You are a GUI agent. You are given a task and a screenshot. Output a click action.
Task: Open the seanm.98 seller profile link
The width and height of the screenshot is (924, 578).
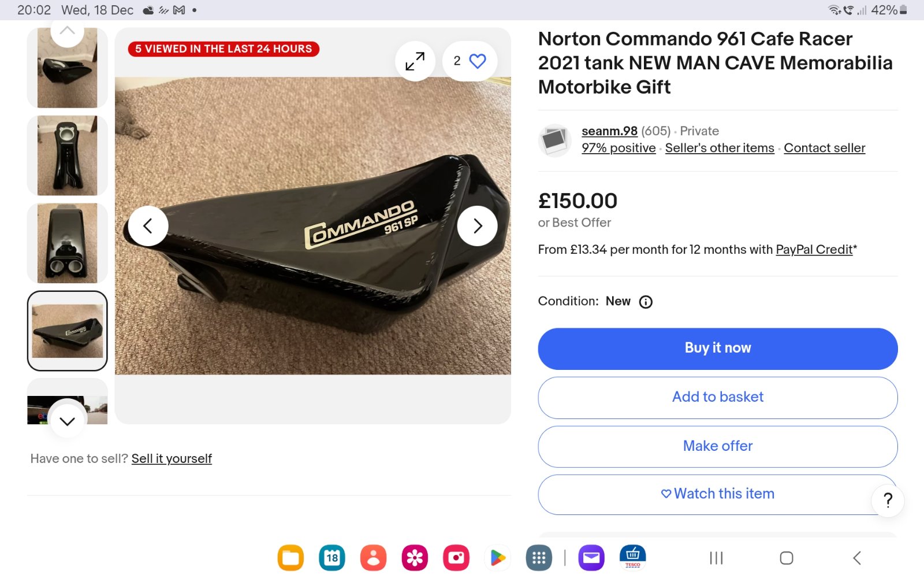click(609, 131)
